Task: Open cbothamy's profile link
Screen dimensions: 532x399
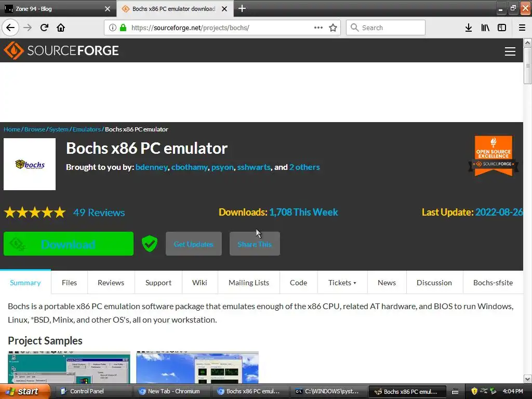Action: tap(189, 167)
